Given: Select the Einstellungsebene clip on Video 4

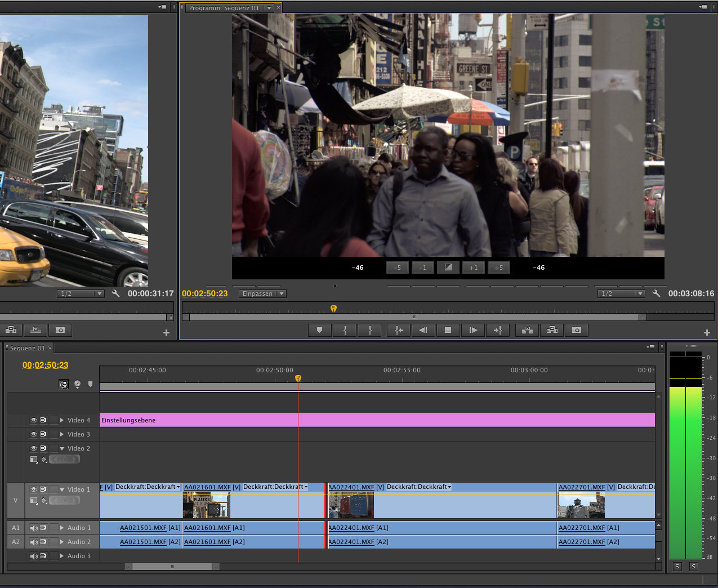Looking at the screenshot, I should point(197,420).
